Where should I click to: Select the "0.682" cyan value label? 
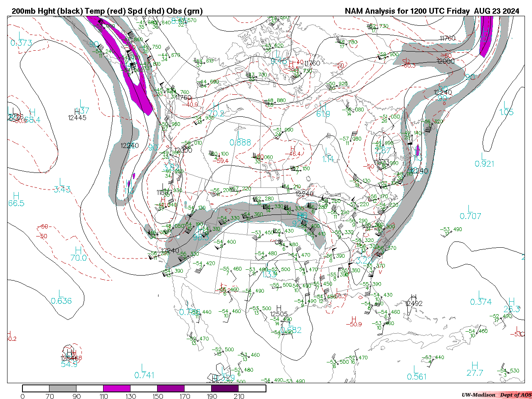291,330
